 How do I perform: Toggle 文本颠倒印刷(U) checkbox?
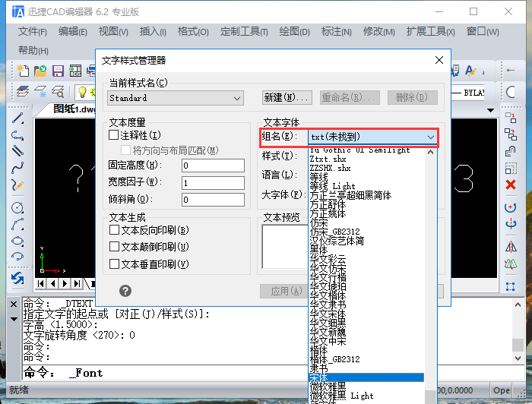(x=114, y=247)
